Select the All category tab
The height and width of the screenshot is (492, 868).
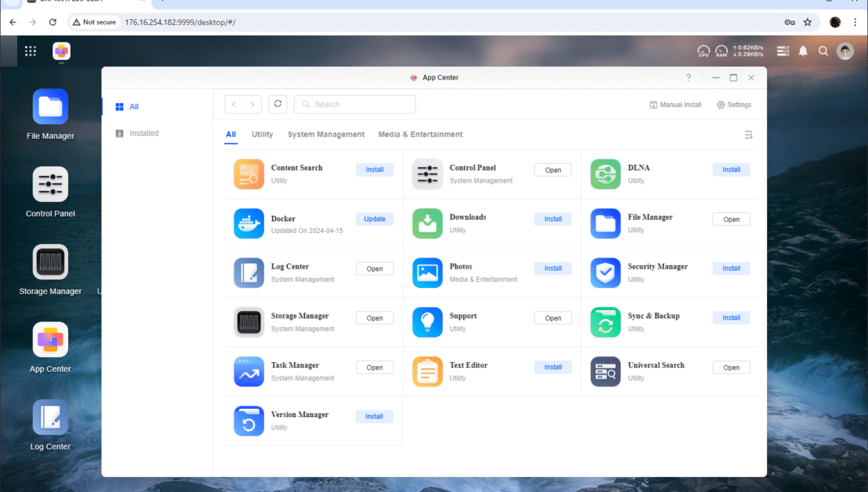[x=231, y=134]
